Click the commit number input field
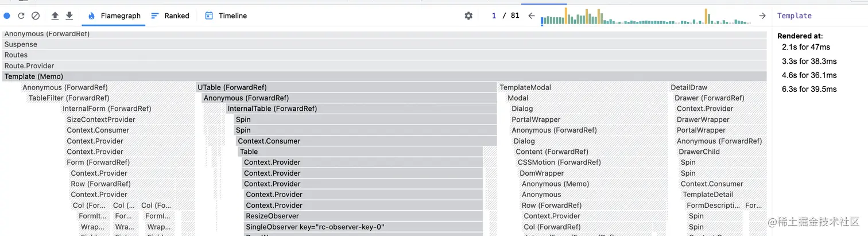868x236 pixels. (493, 16)
